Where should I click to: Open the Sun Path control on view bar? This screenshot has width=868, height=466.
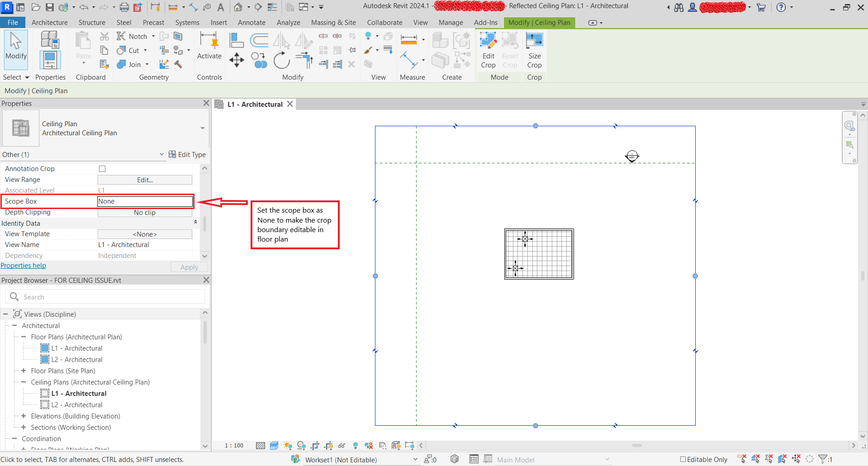point(288,446)
